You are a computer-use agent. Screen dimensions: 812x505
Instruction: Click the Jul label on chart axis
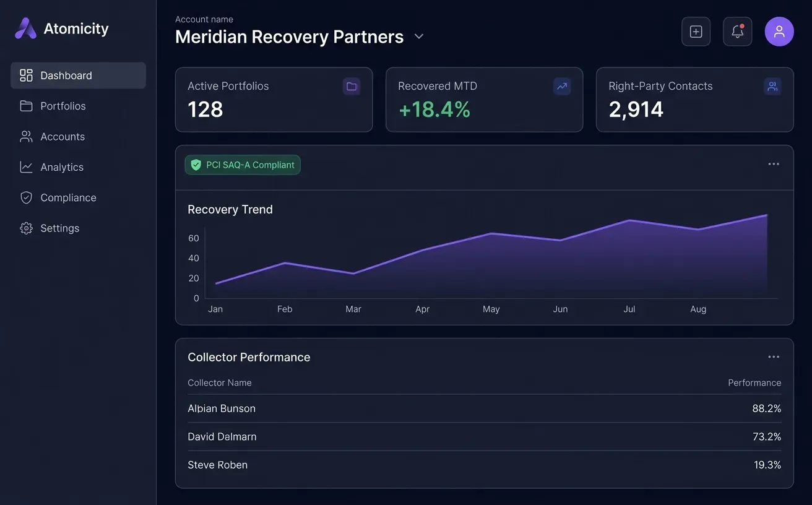(x=629, y=309)
